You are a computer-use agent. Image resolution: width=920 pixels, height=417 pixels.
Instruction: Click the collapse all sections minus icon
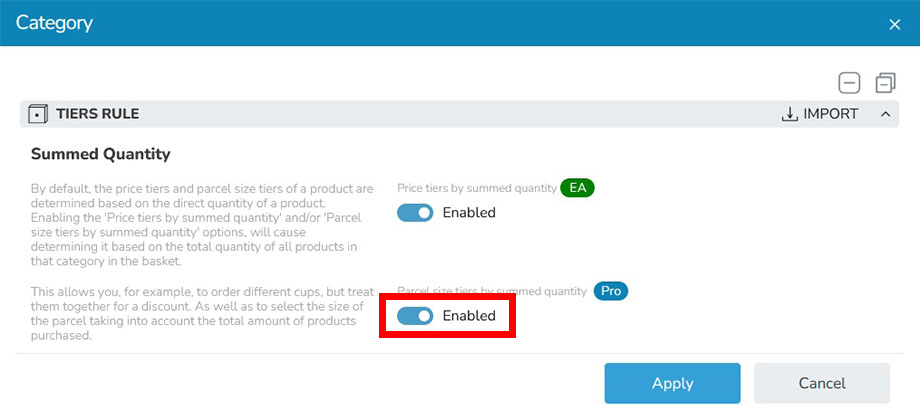[849, 83]
